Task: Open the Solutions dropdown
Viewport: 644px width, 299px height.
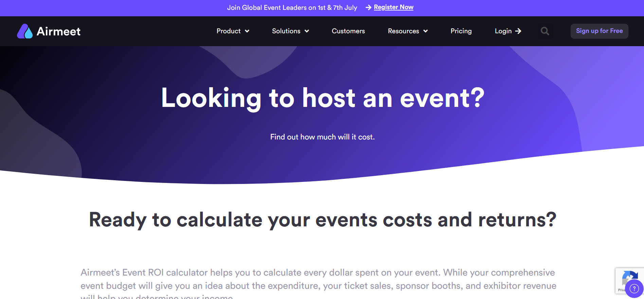Action: tap(286, 31)
